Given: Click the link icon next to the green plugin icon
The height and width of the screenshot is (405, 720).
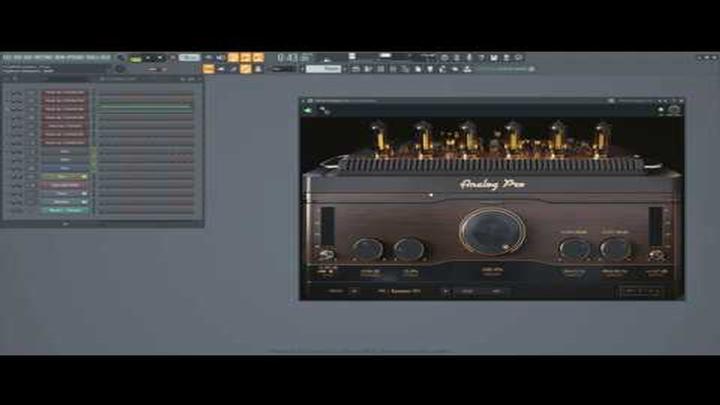Looking at the screenshot, I should click(x=324, y=110).
